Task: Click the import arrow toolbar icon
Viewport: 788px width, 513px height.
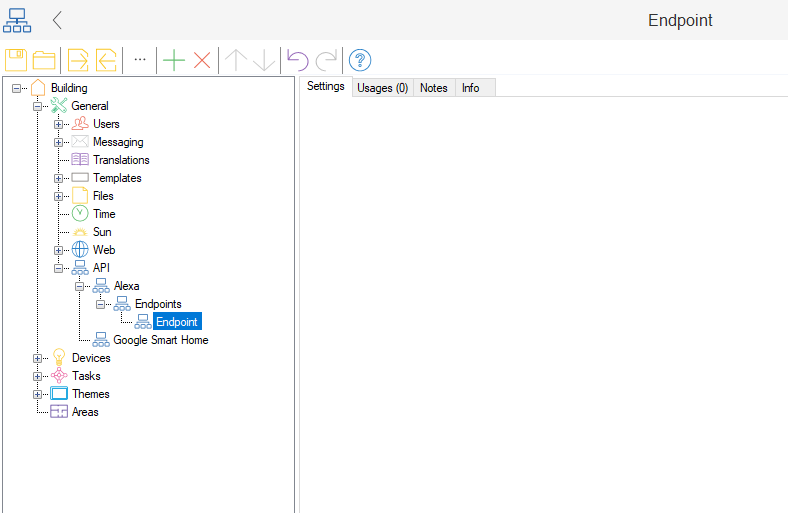Action: click(106, 60)
